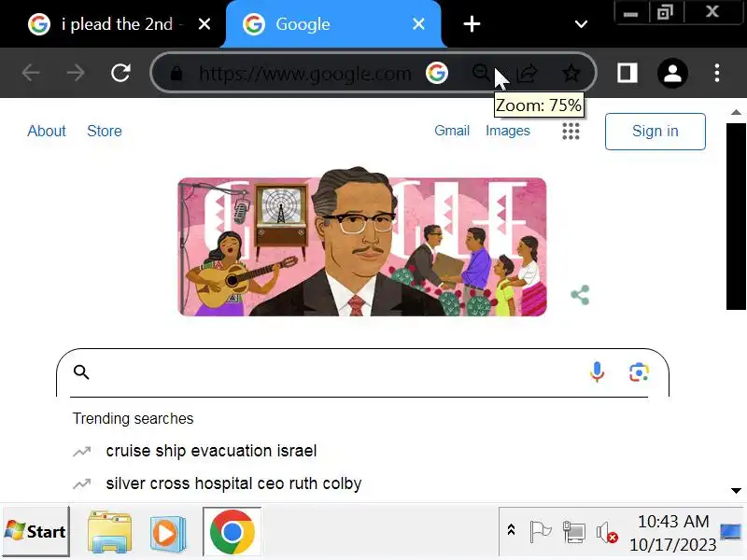The height and width of the screenshot is (560, 747).
Task: Open a new tab with plus button
Action: point(472,24)
